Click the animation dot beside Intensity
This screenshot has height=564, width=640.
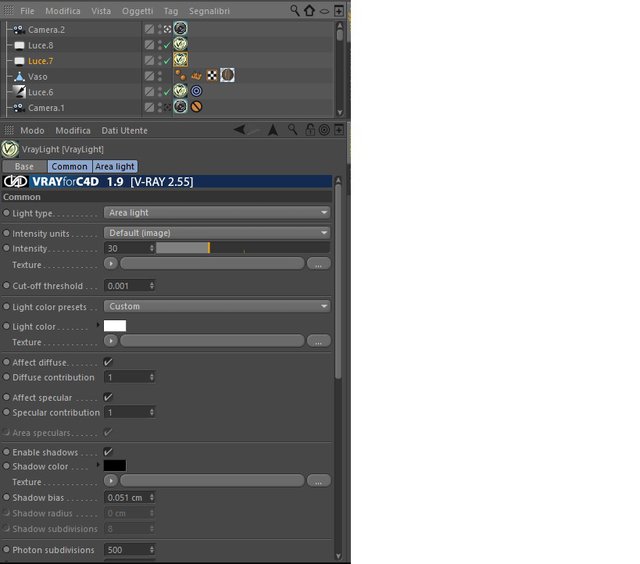(6, 248)
